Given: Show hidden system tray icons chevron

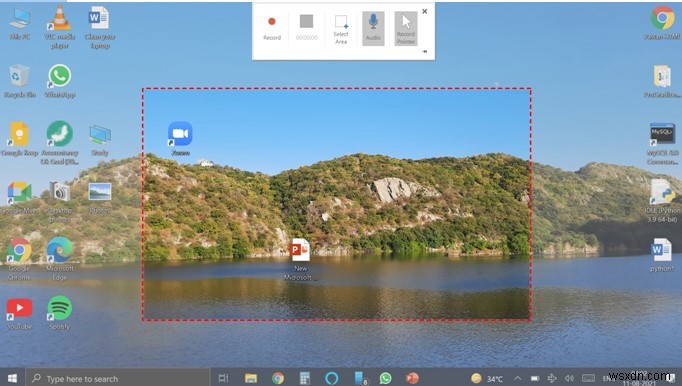Looking at the screenshot, I should 518,379.
